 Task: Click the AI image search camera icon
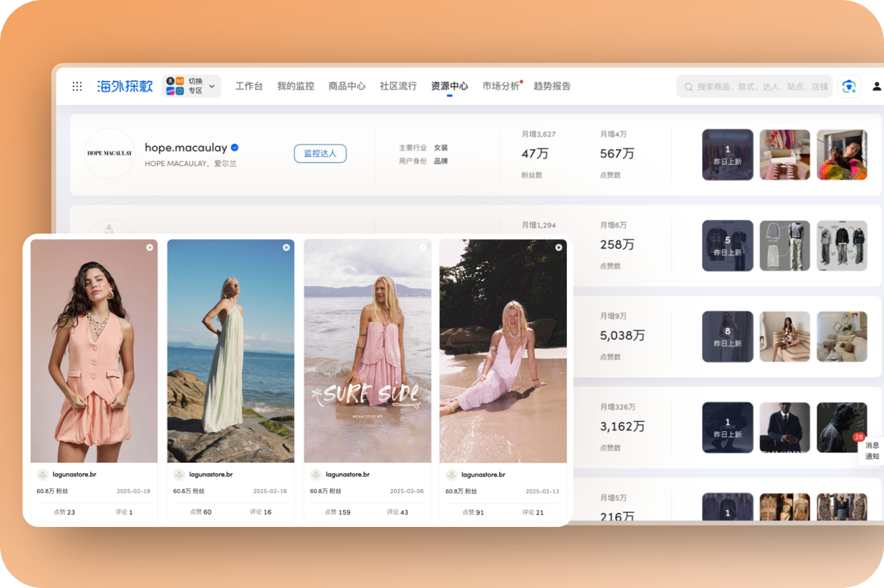(x=848, y=86)
